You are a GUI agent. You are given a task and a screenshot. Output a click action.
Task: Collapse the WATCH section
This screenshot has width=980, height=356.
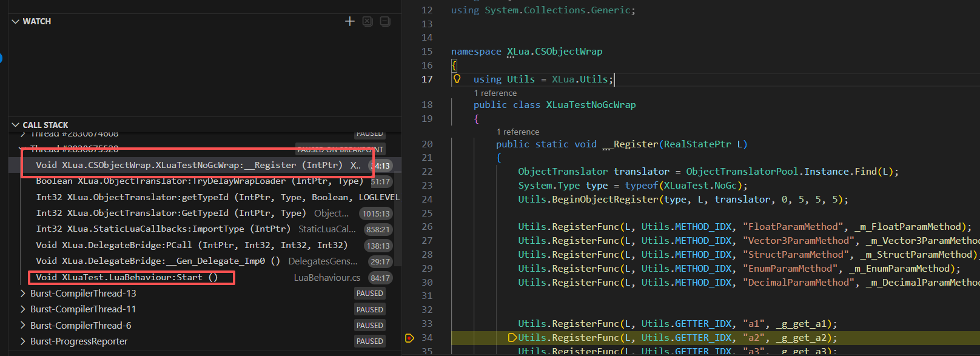pyautogui.click(x=15, y=21)
